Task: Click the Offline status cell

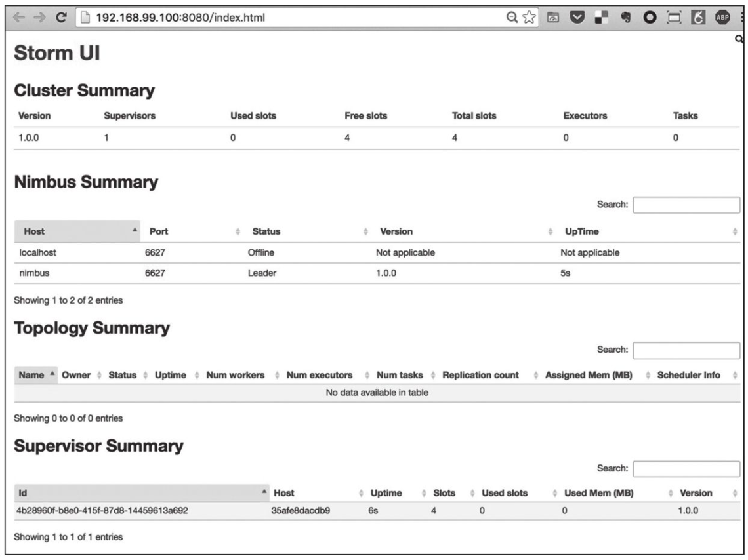Action: [x=261, y=252]
